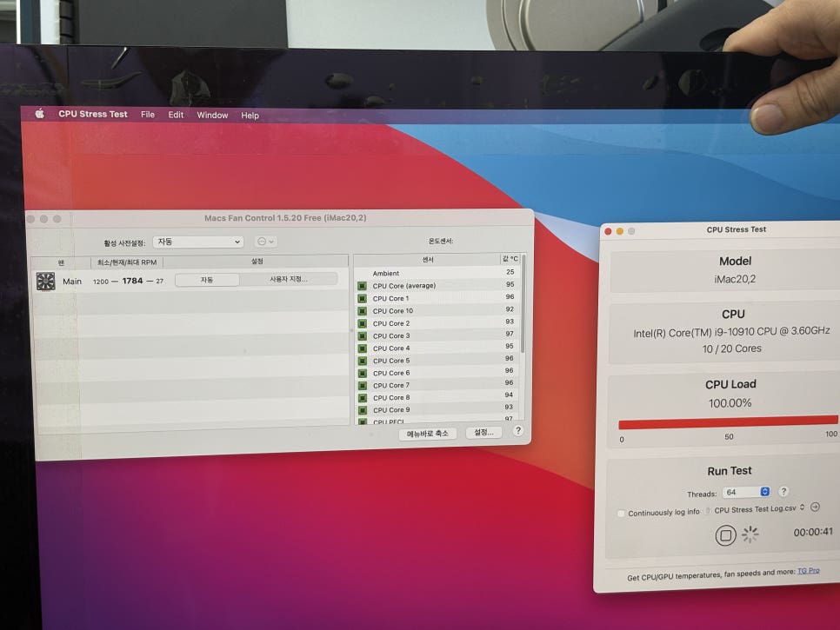Open the preset options circle menu
The image size is (840, 630).
click(266, 242)
